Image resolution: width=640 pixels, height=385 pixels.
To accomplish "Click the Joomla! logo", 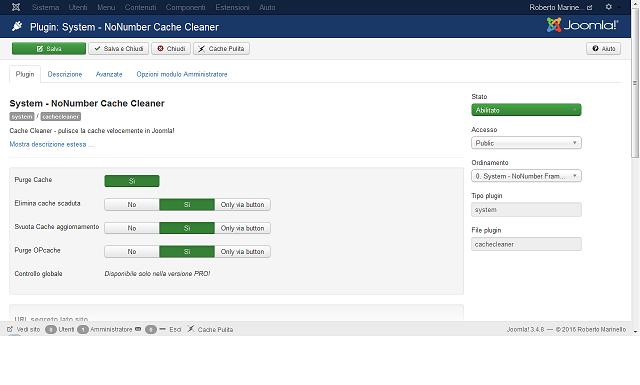I will 582,25.
